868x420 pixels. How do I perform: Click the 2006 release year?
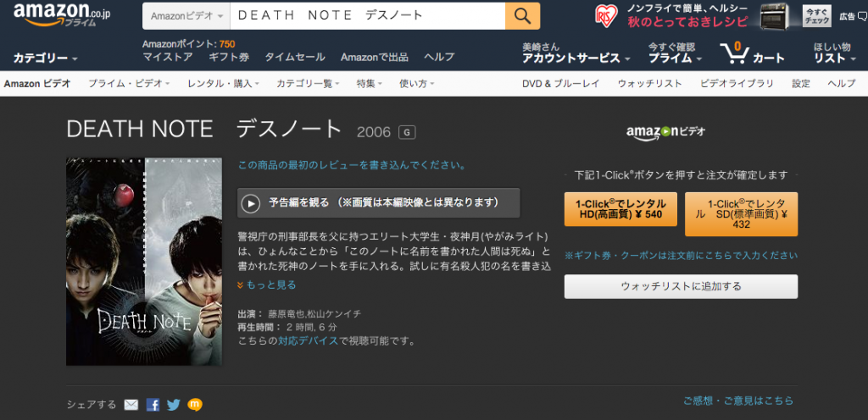[374, 132]
